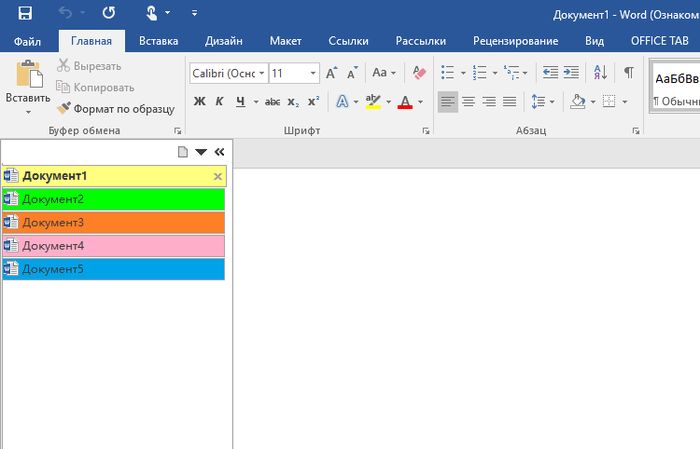The height and width of the screenshot is (449, 700).
Task: Click the Clear Formatting eraser icon
Action: point(419,73)
